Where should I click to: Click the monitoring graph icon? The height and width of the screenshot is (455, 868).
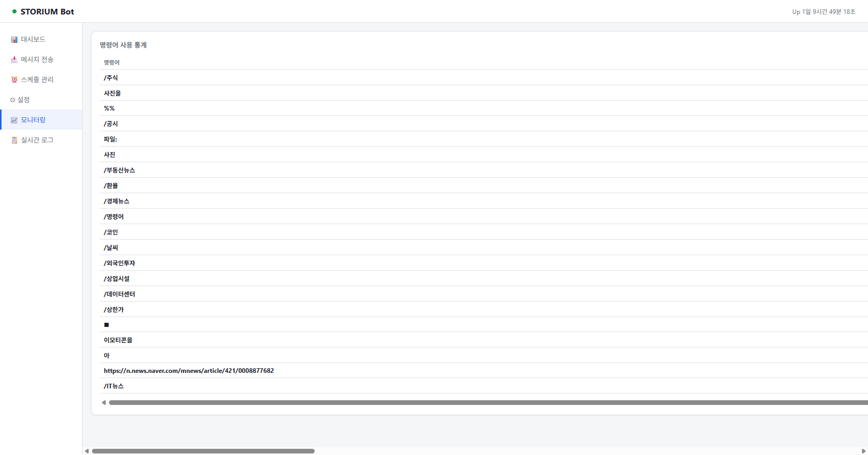pos(14,120)
